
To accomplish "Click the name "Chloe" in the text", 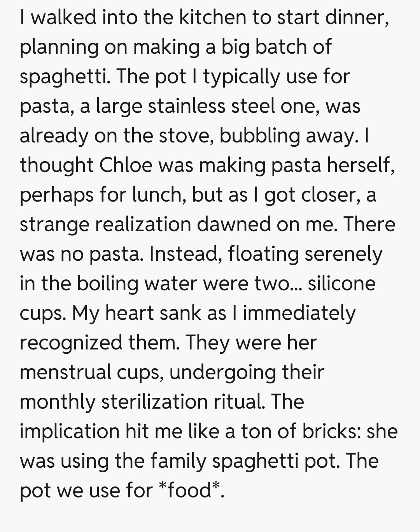I will pos(126,165).
